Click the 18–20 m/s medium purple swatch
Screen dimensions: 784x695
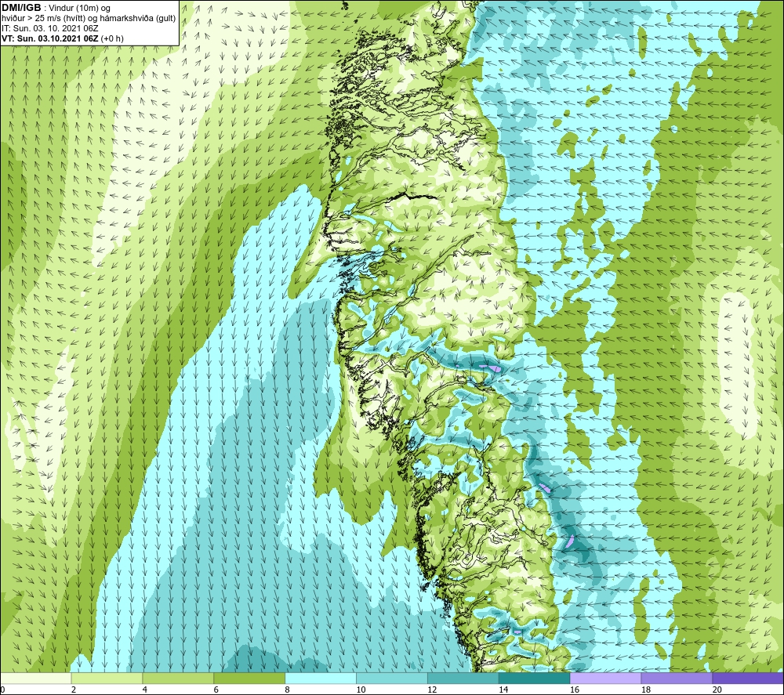pyautogui.click(x=677, y=678)
